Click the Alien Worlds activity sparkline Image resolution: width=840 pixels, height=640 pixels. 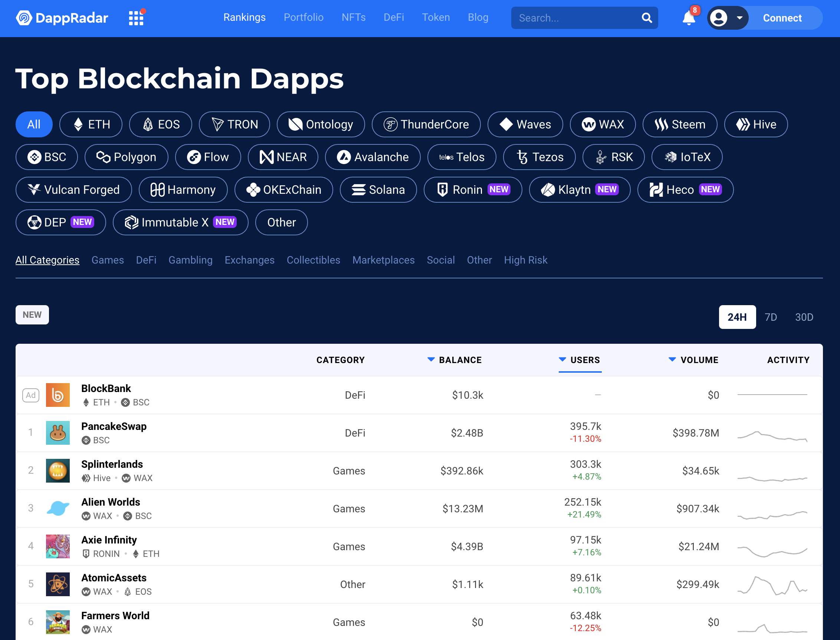point(772,514)
